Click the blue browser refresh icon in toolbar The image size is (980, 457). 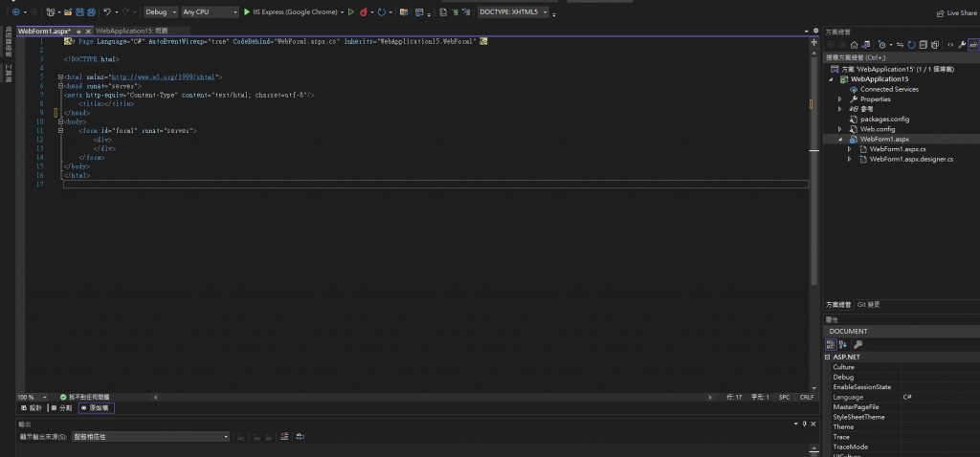click(381, 11)
